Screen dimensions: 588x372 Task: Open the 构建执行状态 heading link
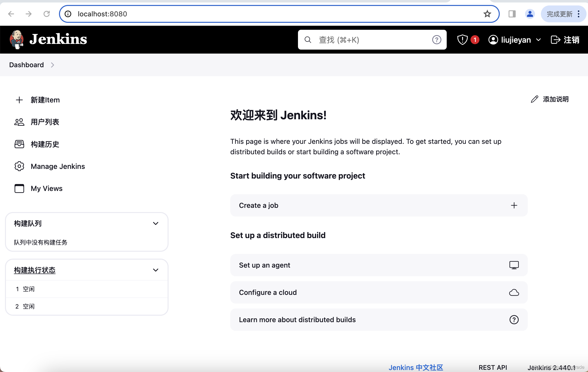(35, 270)
